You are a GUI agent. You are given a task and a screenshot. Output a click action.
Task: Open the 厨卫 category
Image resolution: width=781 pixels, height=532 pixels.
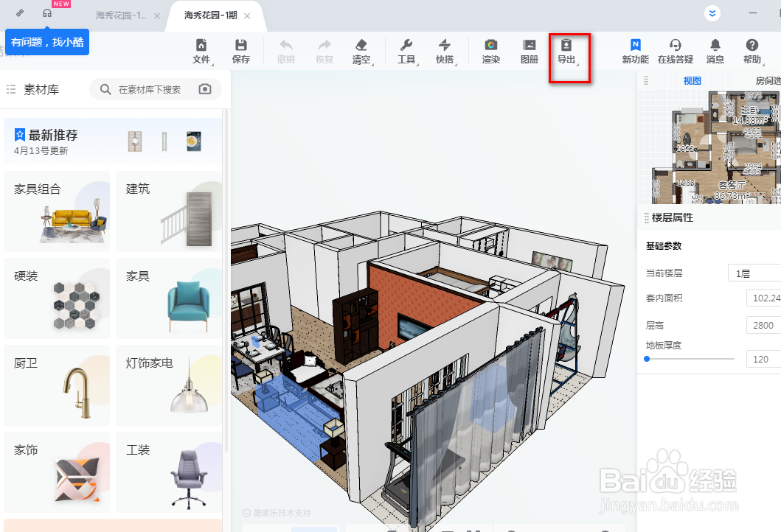57,385
